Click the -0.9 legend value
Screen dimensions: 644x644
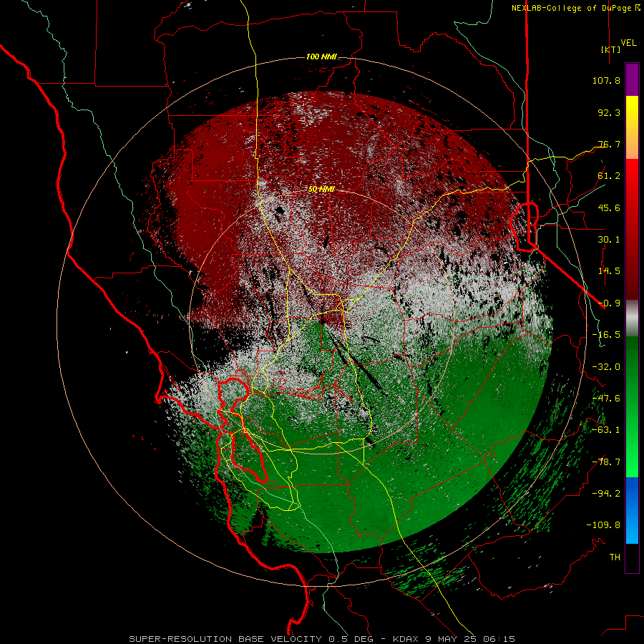(x=609, y=303)
